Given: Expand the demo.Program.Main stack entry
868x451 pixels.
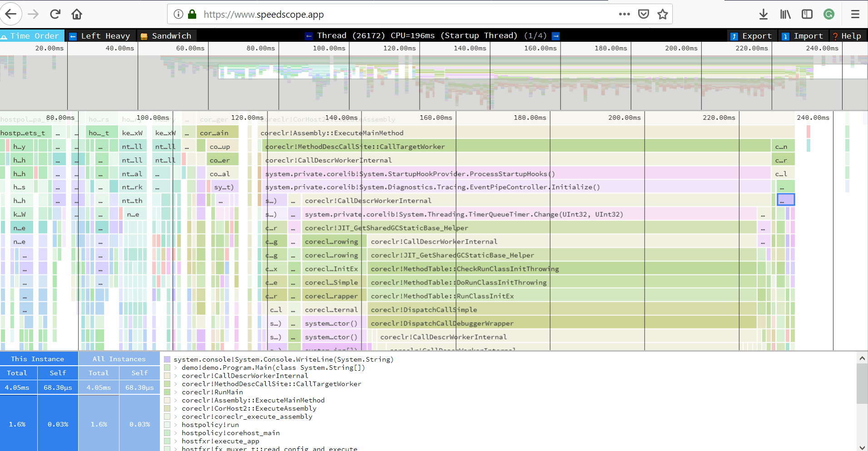Looking at the screenshot, I should coord(176,368).
